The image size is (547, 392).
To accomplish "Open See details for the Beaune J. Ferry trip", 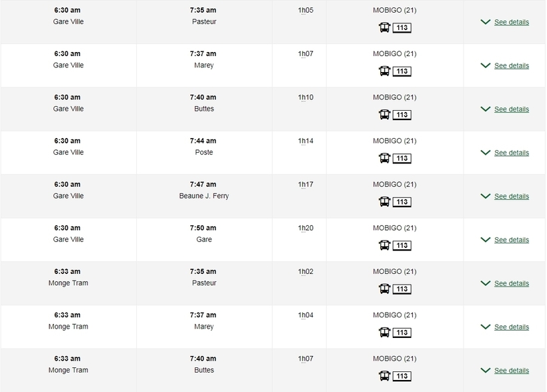I will pos(512,197).
